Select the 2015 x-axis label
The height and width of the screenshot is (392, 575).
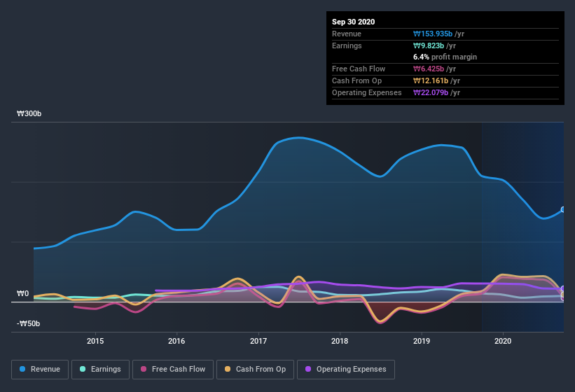[95, 341]
